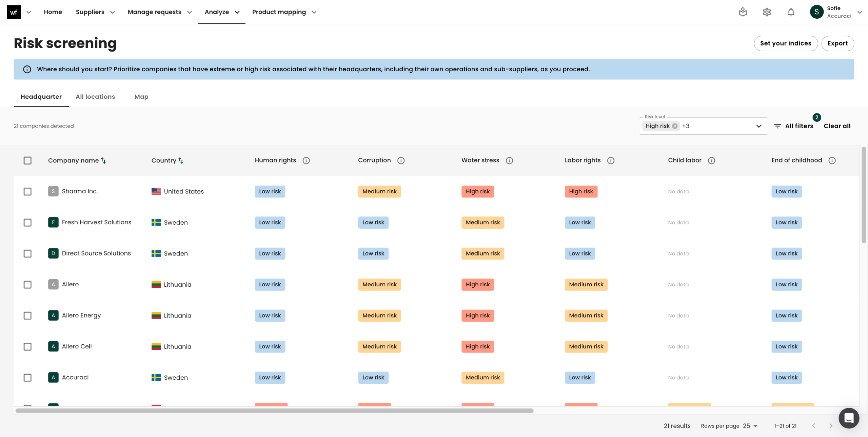This screenshot has height=437, width=868.
Task: Open the Map tab
Action: [141, 97]
